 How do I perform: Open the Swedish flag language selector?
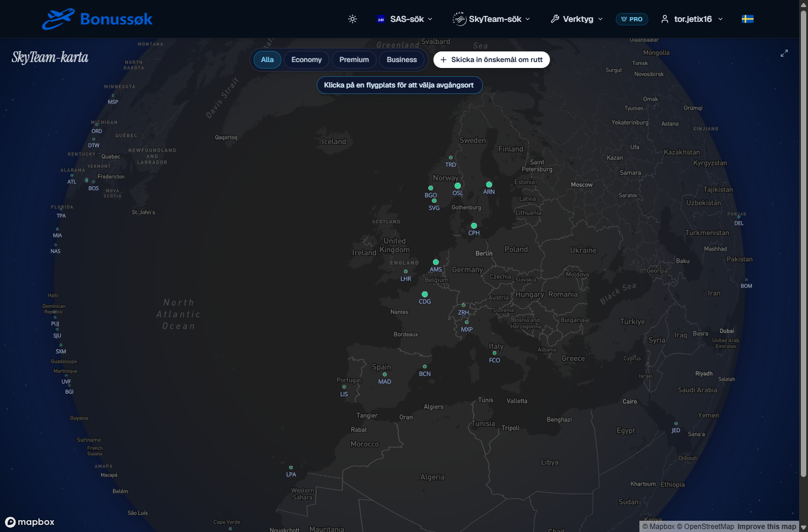point(748,19)
